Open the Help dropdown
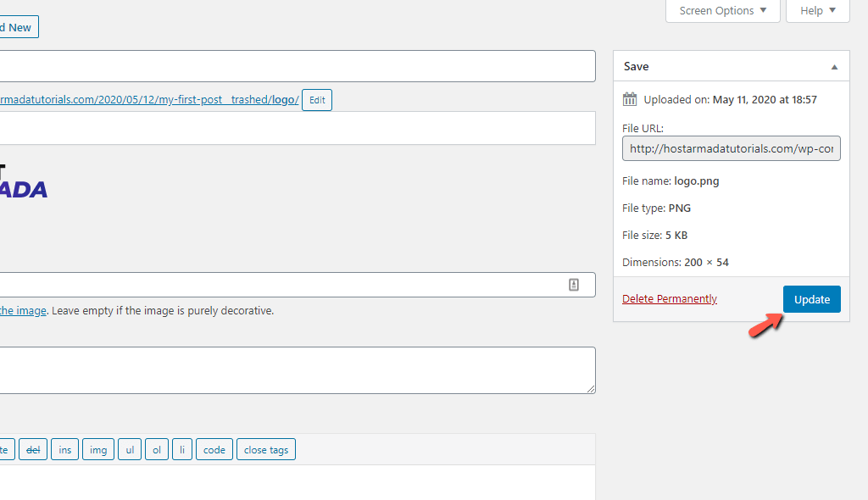Image resolution: width=868 pixels, height=500 pixels. click(817, 10)
